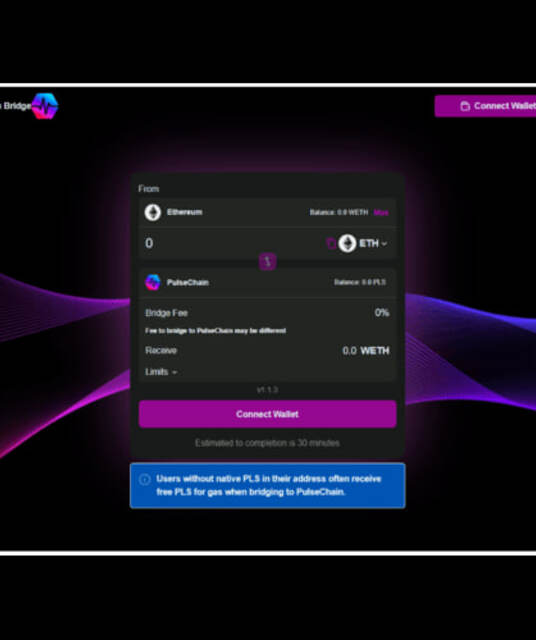
Task: Click the Balance 0.0 WETH text
Action: point(339,212)
